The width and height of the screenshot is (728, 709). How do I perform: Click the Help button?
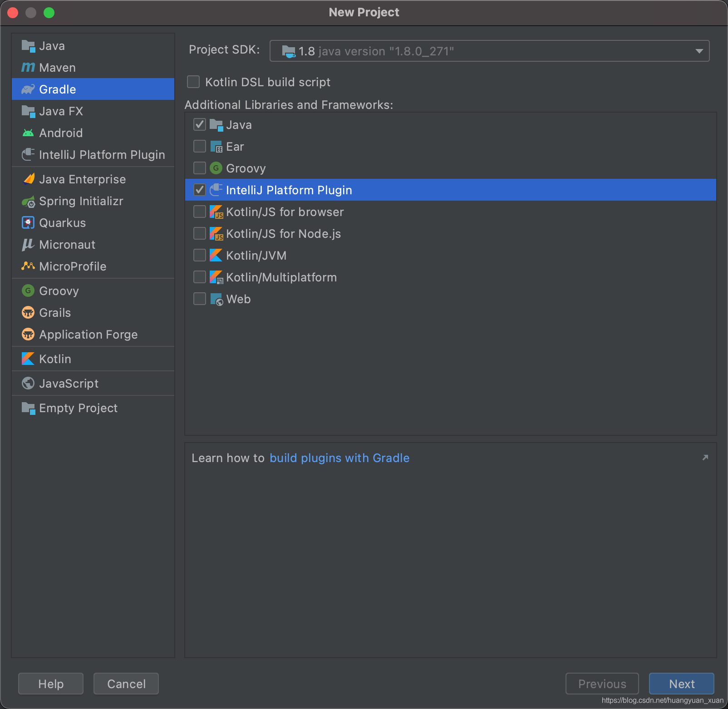(50, 684)
